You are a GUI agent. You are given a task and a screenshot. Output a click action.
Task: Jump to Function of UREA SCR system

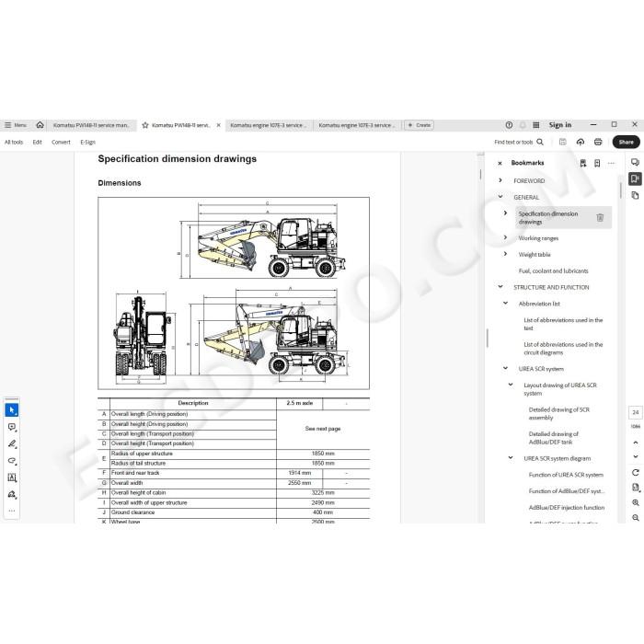point(566,475)
